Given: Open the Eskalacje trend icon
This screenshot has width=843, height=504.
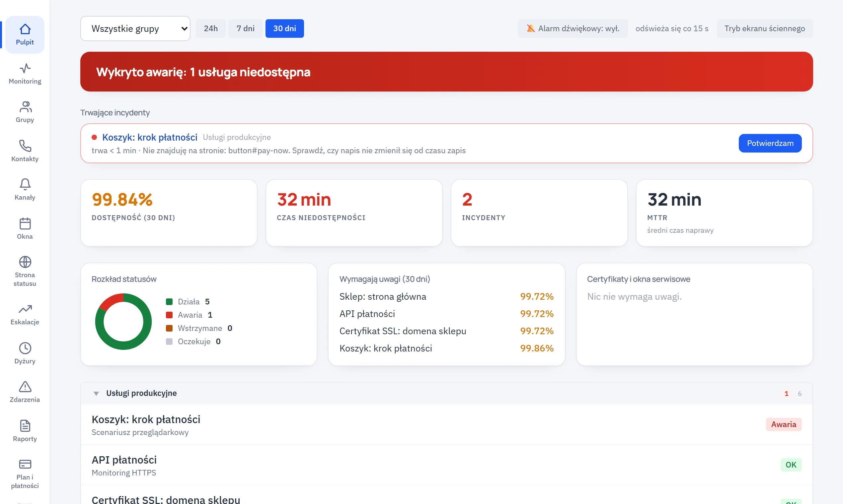Looking at the screenshot, I should coord(25,309).
